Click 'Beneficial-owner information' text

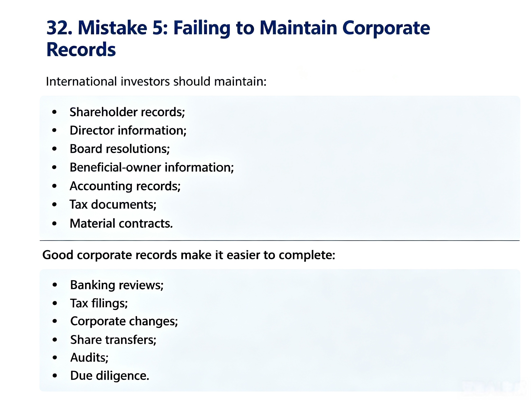(x=152, y=168)
